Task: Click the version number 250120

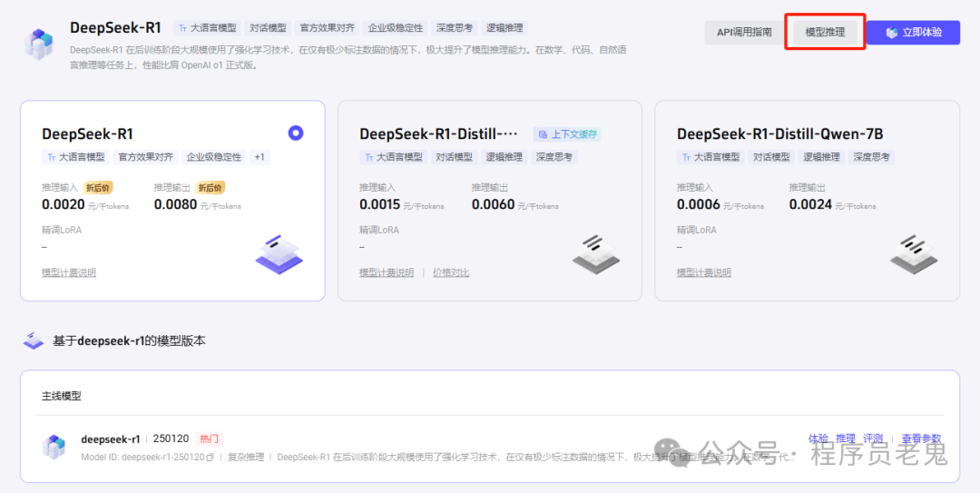Action: [171, 439]
